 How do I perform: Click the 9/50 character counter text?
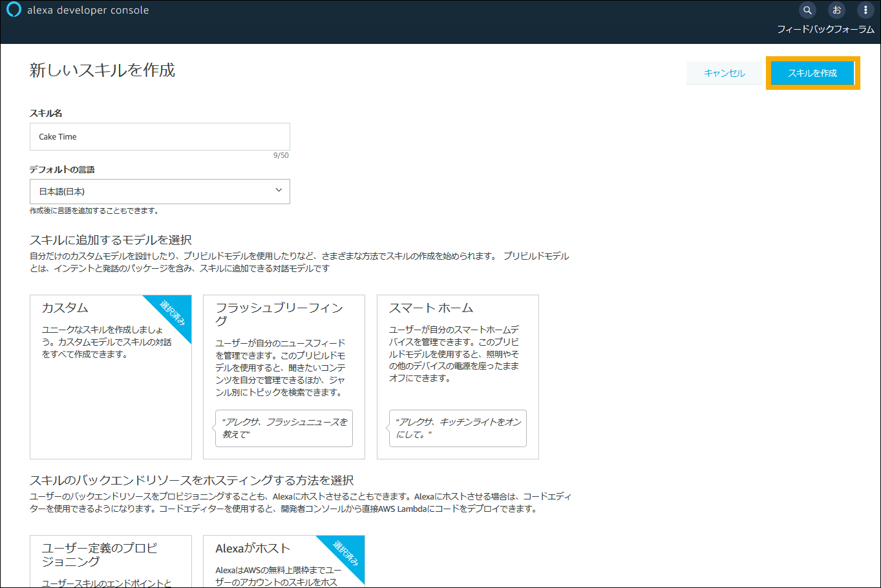[x=282, y=155]
